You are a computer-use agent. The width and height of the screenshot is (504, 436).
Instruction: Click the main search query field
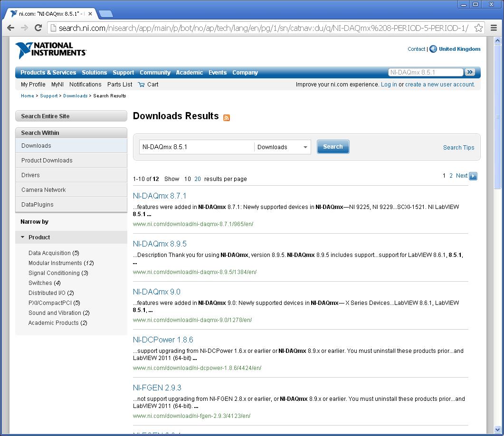point(197,147)
